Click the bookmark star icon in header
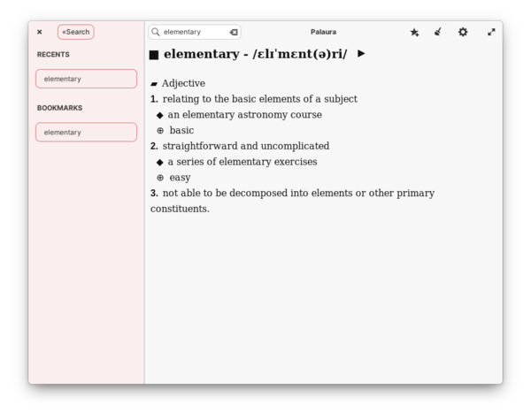Screen dimensions: 531x420 [x=414, y=32]
